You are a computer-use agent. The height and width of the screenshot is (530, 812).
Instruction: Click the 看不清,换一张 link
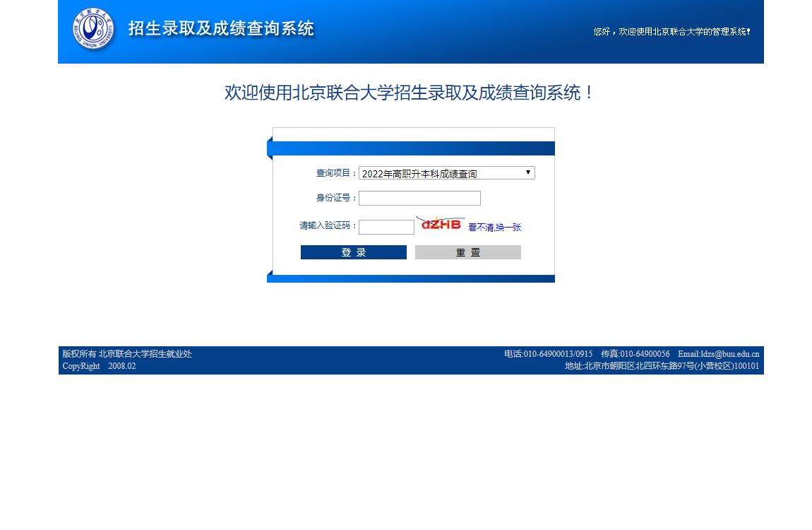point(494,228)
